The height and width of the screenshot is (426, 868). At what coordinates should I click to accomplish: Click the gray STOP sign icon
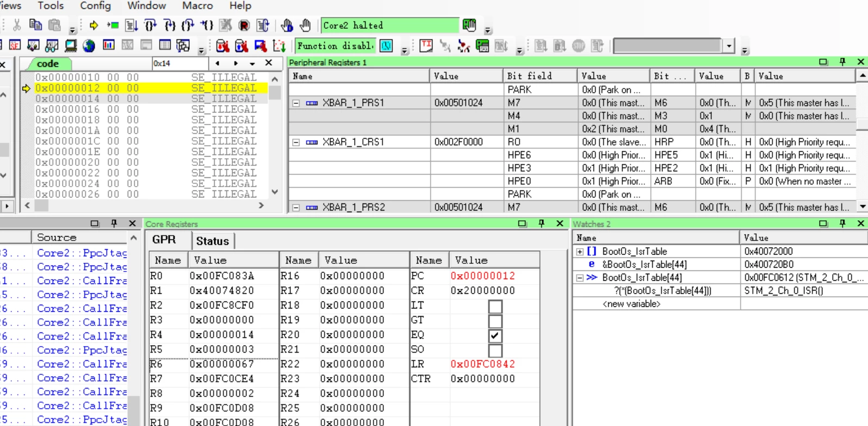click(578, 46)
